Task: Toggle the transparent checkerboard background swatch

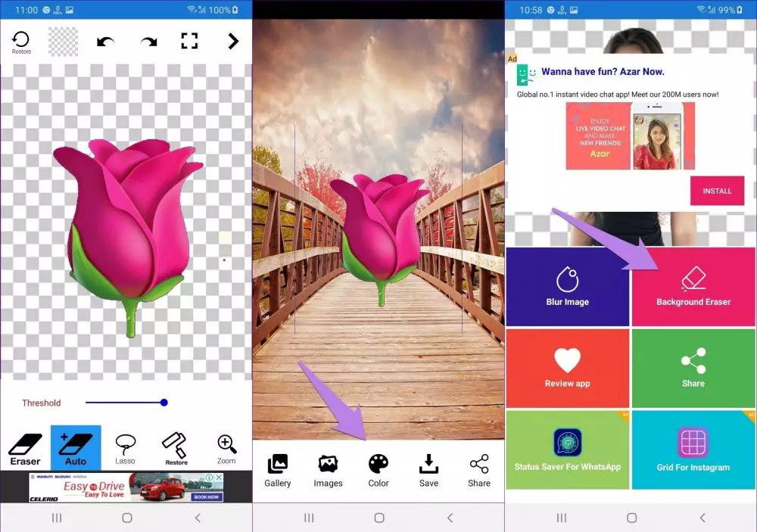Action: coord(63,42)
